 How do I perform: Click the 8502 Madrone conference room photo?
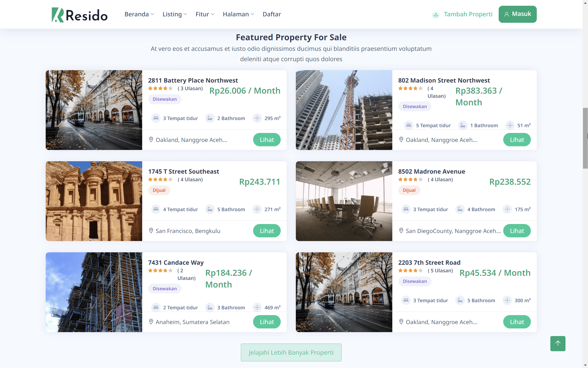(x=344, y=201)
